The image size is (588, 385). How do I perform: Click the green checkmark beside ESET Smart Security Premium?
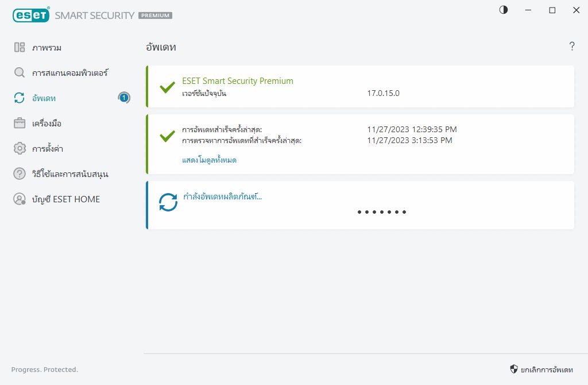click(167, 87)
